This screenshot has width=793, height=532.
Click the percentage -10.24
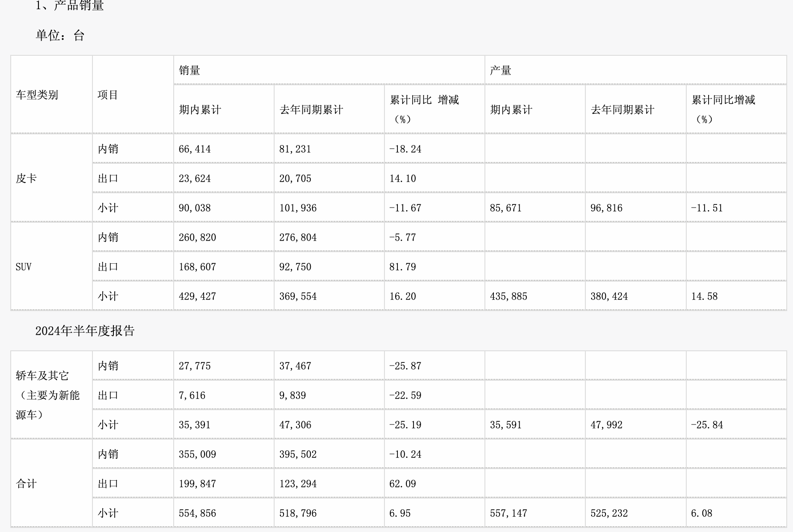[x=405, y=454]
